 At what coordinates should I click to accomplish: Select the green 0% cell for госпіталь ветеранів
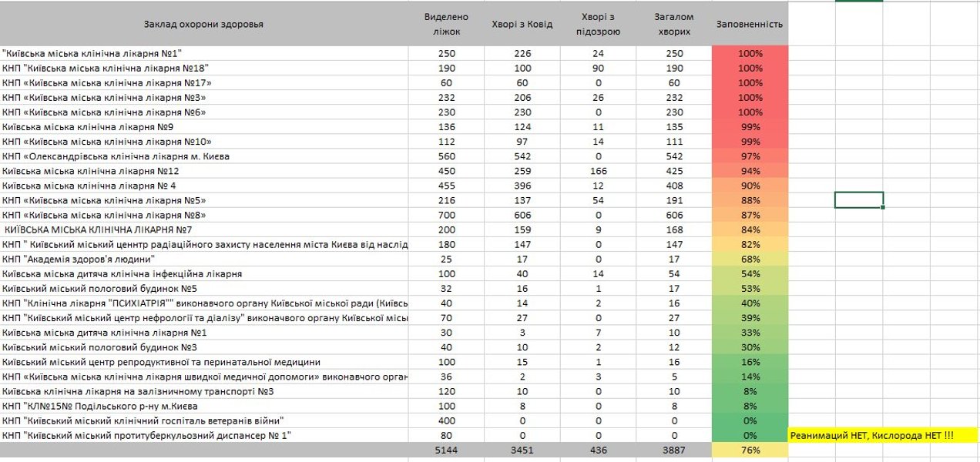coord(750,421)
